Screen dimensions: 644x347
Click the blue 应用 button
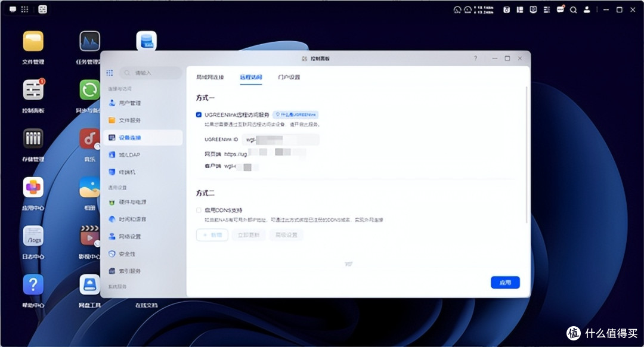pyautogui.click(x=505, y=283)
